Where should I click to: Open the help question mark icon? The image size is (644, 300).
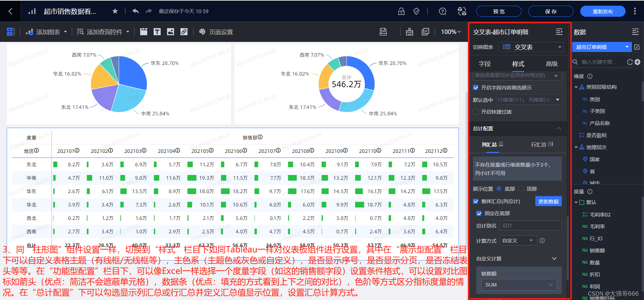(442, 11)
